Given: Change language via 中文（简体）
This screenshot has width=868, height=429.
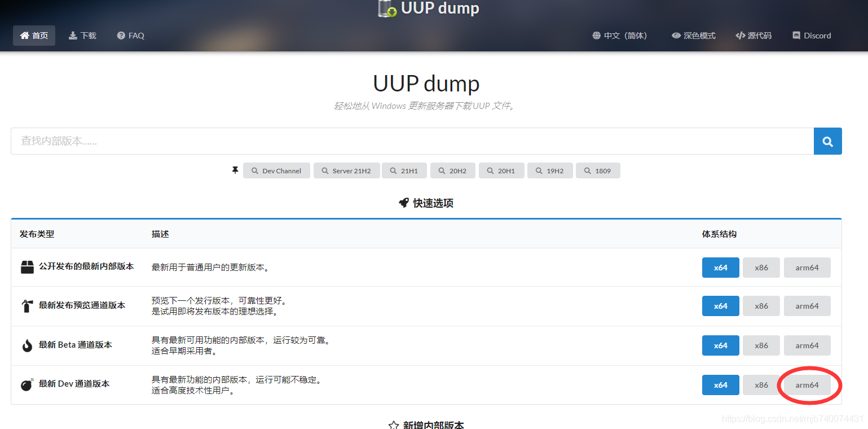Looking at the screenshot, I should [x=620, y=36].
